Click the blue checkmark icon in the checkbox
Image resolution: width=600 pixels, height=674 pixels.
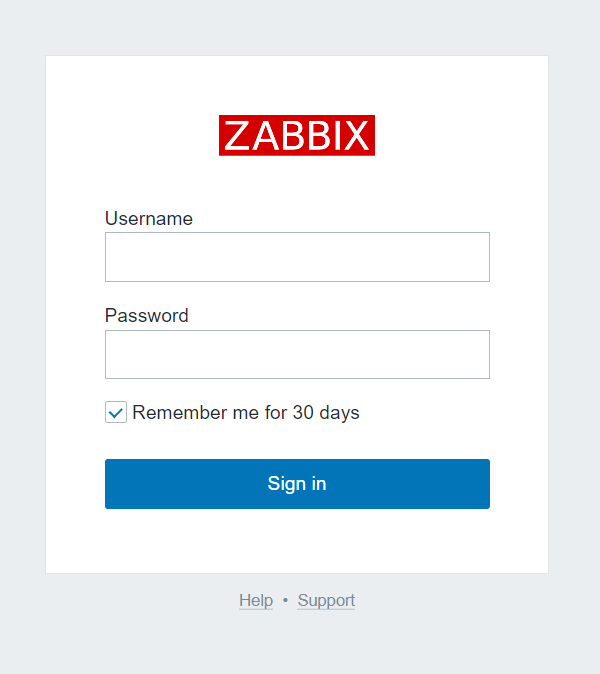point(116,413)
